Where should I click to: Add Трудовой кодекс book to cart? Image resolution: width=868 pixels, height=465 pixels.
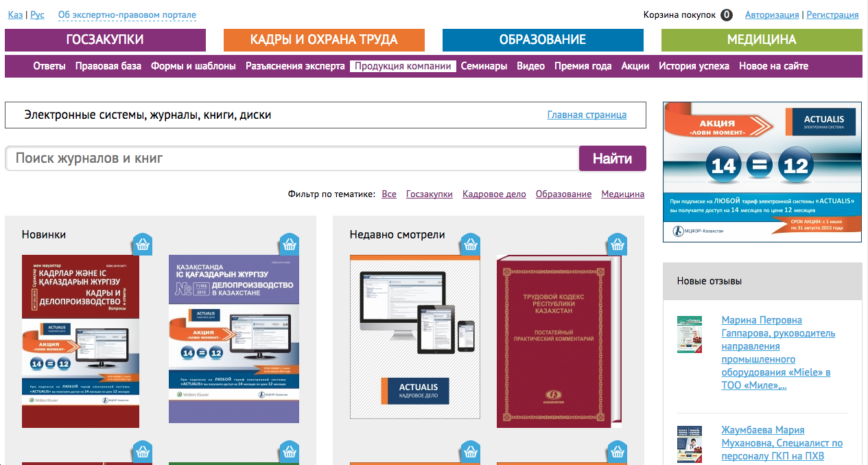[x=617, y=244]
